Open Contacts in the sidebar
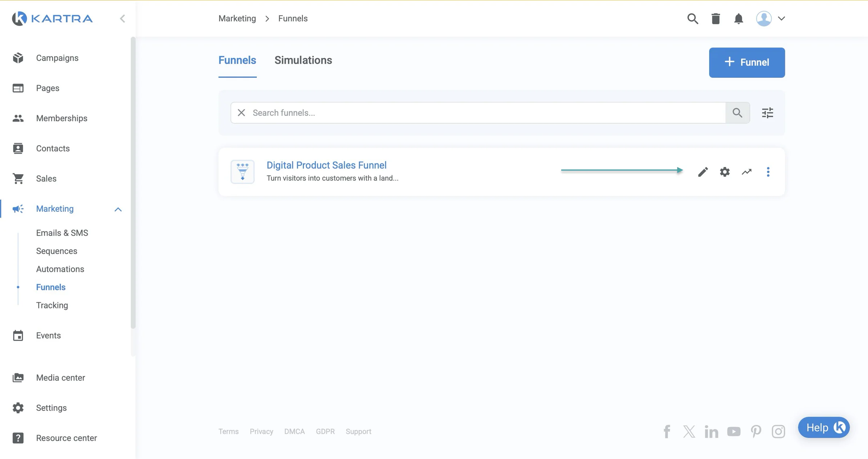The height and width of the screenshot is (459, 868). point(53,148)
